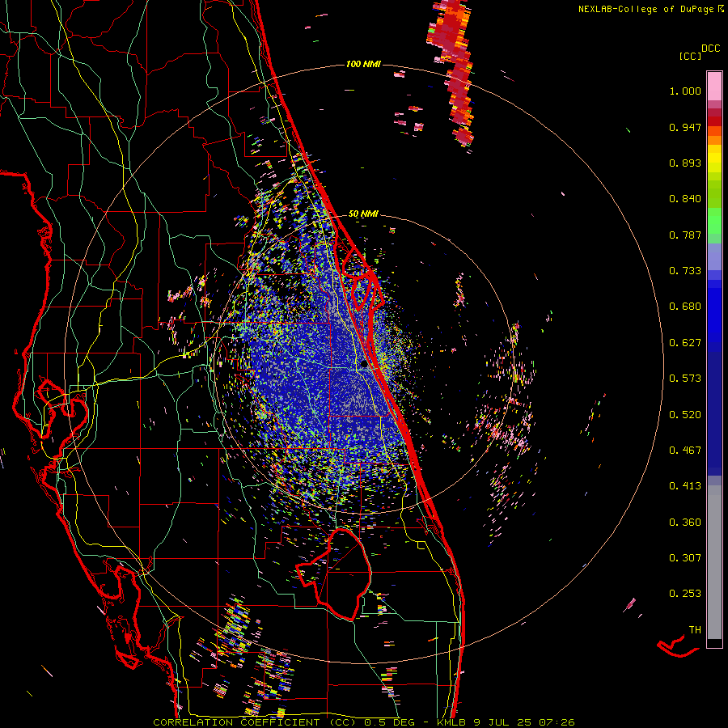The image size is (728, 728).
Task: Click the 0.787 value on color scale
Action: coord(685,235)
